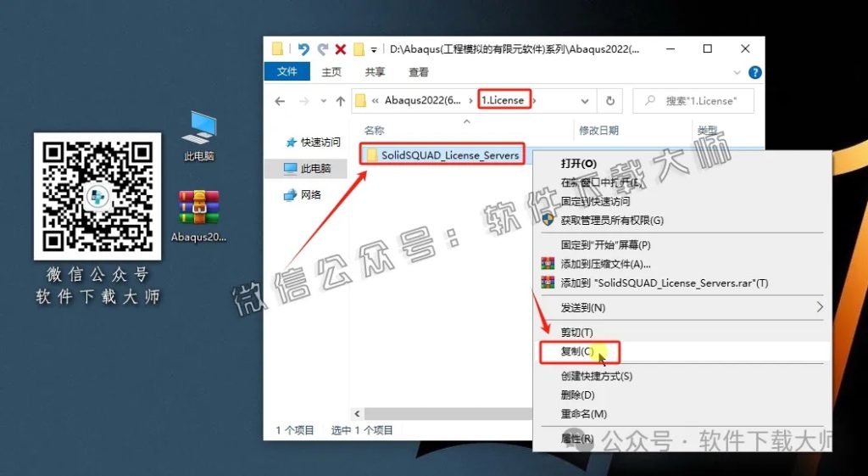This screenshot has height=476, width=868.
Task: Click the undo icon in title bar
Action: click(303, 49)
